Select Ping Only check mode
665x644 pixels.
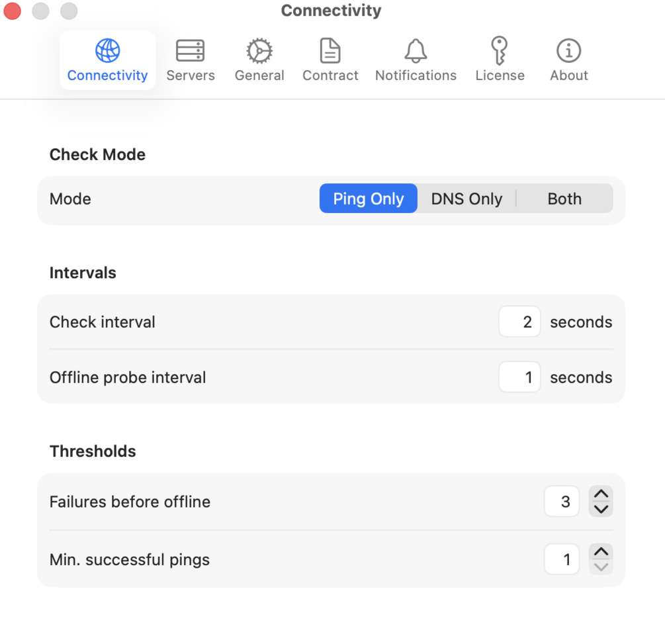coord(369,199)
